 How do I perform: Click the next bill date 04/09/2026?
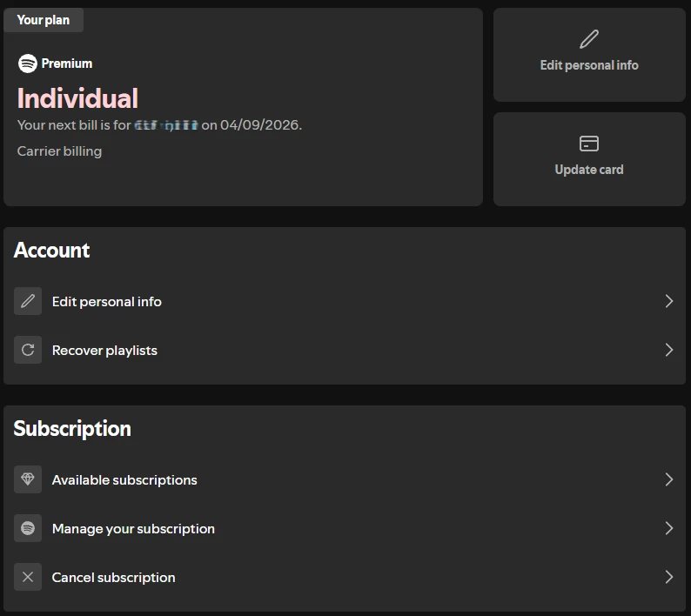pyautogui.click(x=261, y=125)
